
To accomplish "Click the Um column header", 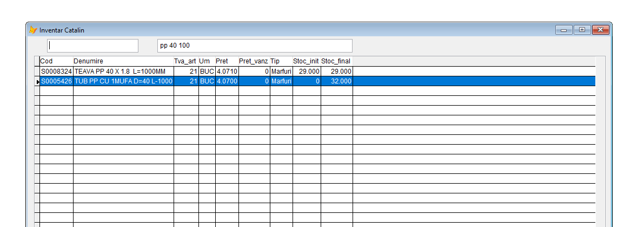I will [207, 61].
